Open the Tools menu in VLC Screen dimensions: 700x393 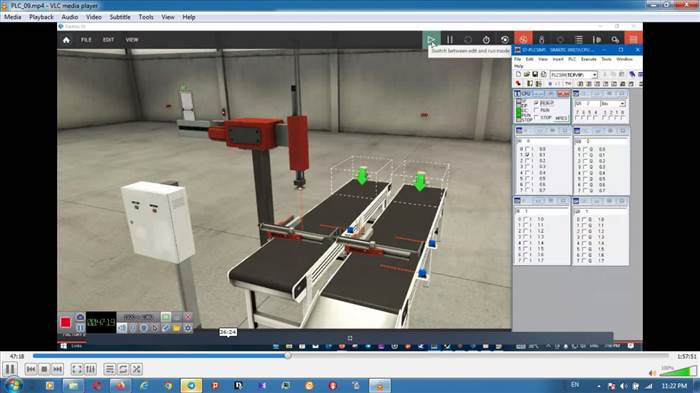coord(146,17)
